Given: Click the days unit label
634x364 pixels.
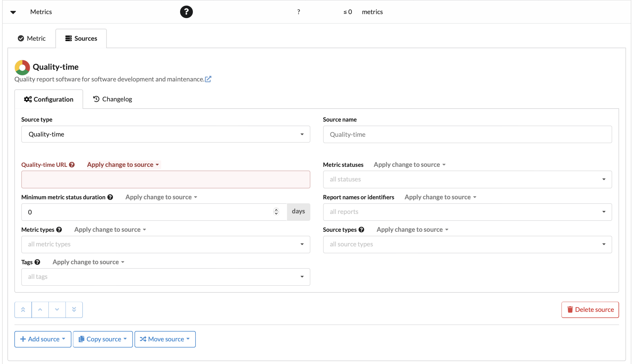Looking at the screenshot, I should coord(298,212).
